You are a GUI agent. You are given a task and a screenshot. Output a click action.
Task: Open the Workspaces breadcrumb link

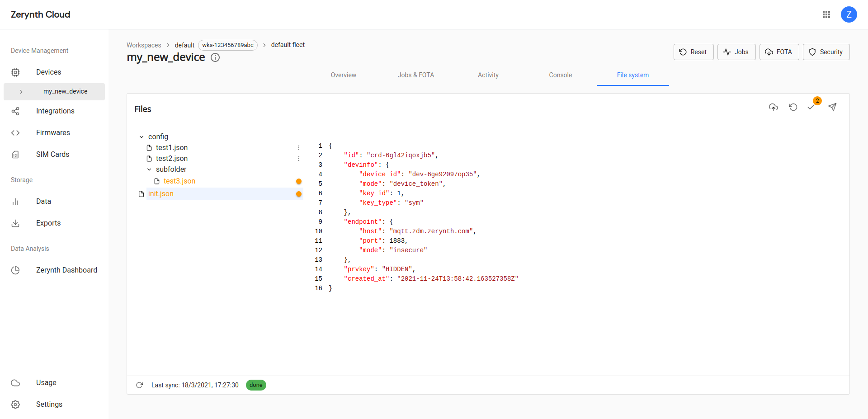144,45
